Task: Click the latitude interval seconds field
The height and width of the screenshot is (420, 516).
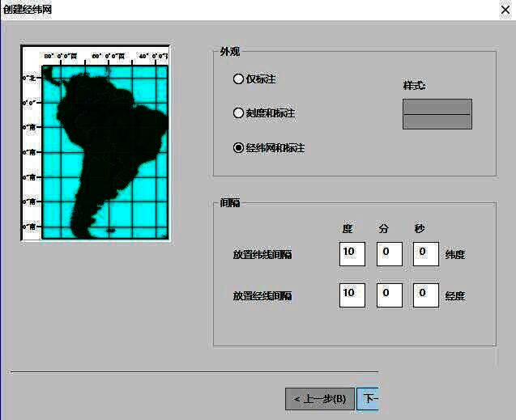Action: pos(425,253)
